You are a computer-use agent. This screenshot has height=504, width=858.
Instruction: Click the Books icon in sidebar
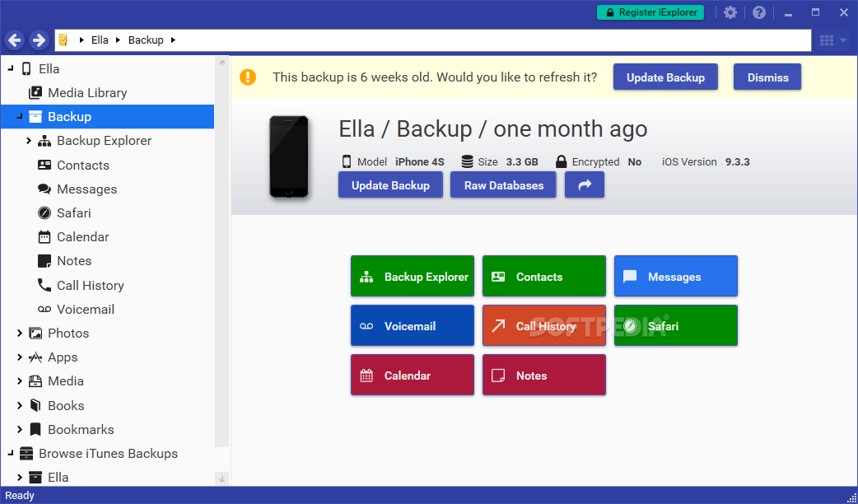pos(35,405)
